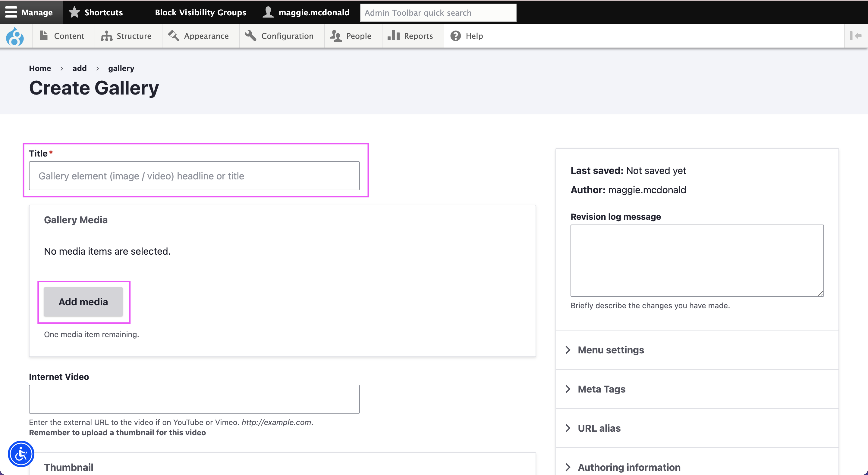868x475 pixels.
Task: Open the Structure menu item
Action: click(x=126, y=36)
